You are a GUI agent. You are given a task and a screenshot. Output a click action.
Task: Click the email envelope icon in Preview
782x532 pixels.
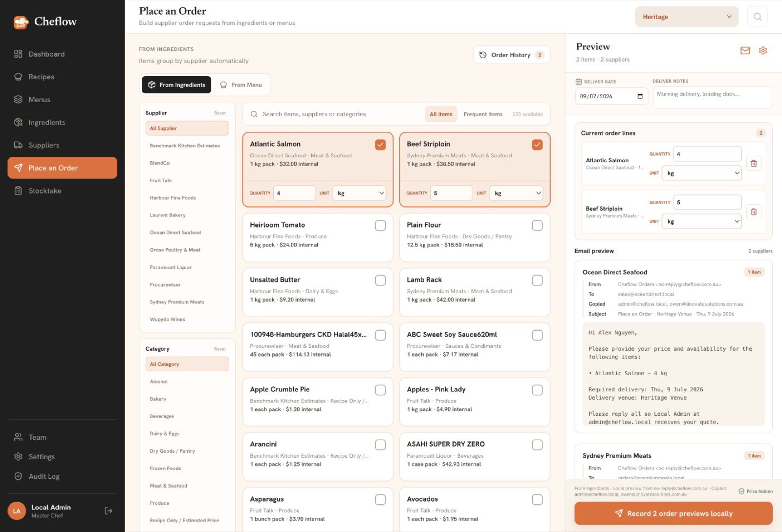[745, 50]
